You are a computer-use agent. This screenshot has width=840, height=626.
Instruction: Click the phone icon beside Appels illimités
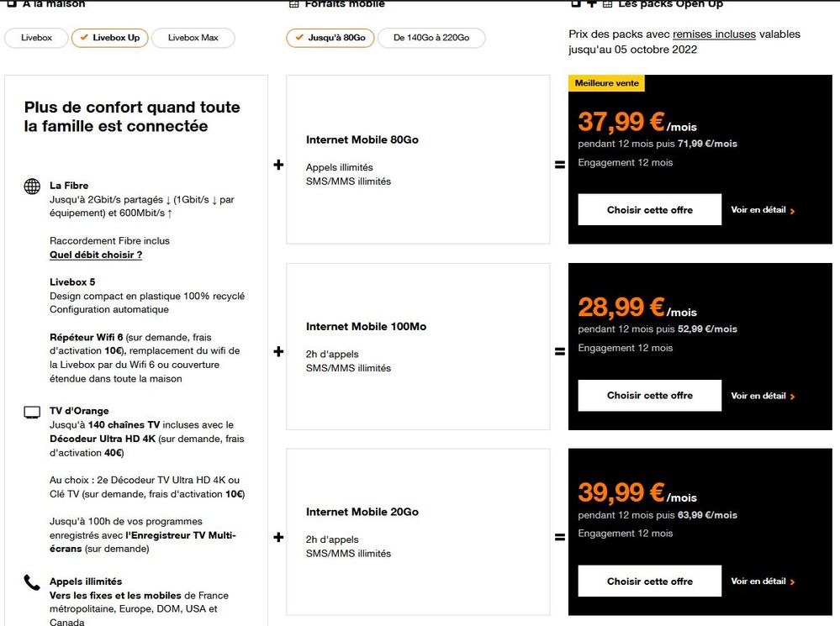[x=32, y=582]
